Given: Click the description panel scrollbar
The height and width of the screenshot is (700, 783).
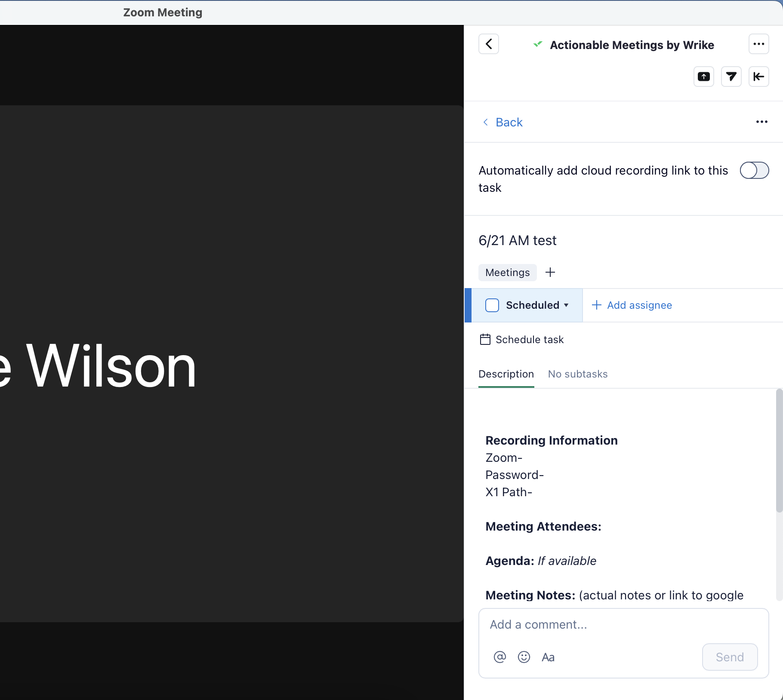Looking at the screenshot, I should point(779,451).
